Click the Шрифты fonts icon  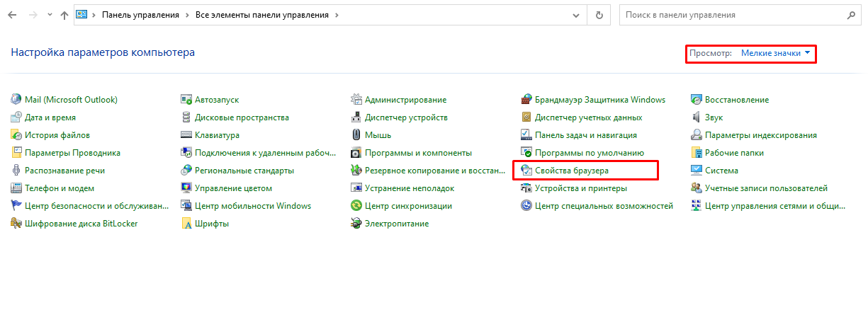tap(186, 224)
